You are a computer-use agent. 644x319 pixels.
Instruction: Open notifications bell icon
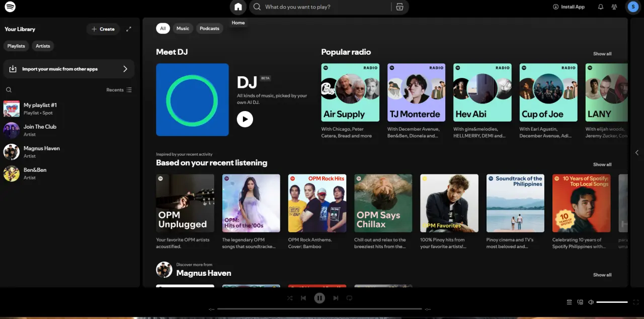600,7
